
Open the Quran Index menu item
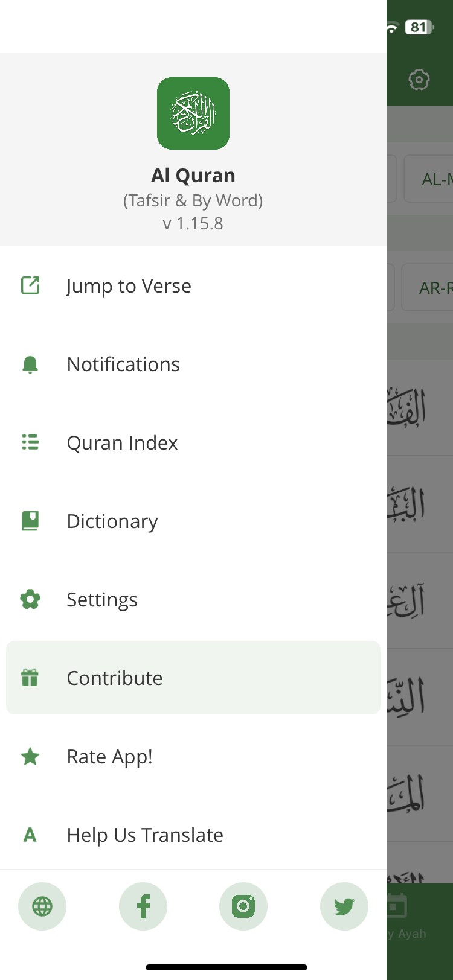[x=193, y=442]
